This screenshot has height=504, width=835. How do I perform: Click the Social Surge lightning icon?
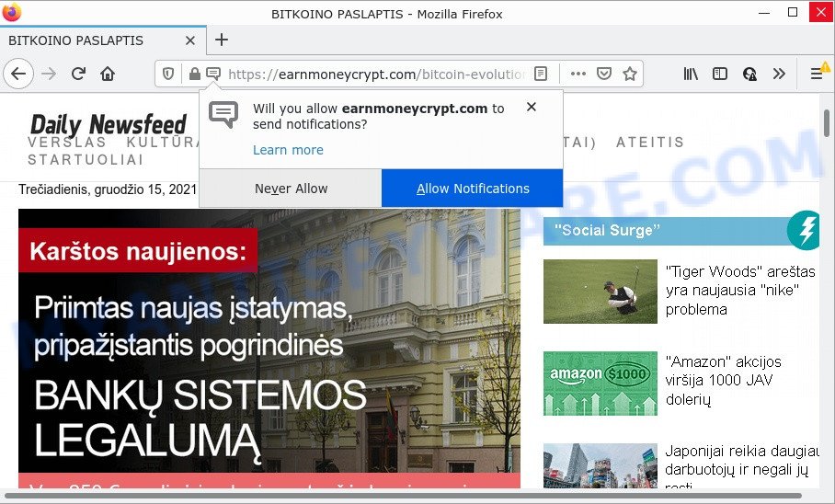coord(804,230)
